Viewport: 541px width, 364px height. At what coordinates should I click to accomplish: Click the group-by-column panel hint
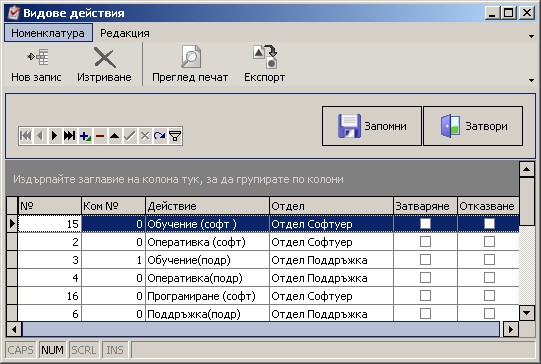[x=178, y=179]
